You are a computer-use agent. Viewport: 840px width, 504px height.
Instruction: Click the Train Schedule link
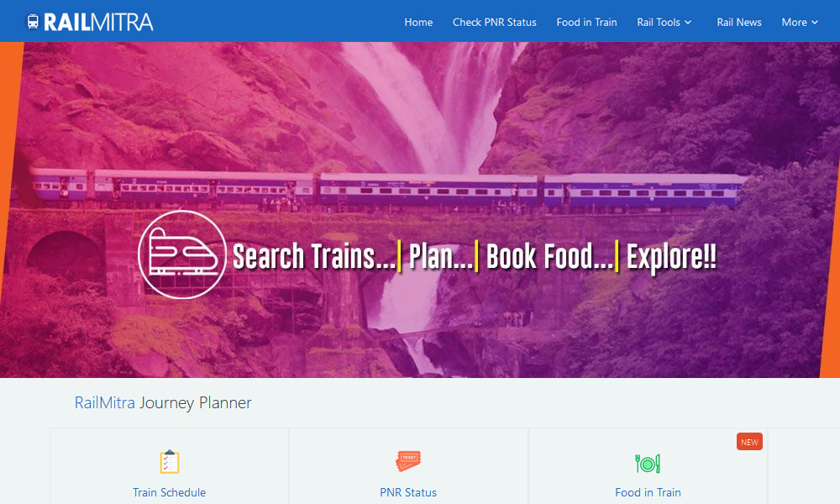pos(170,492)
